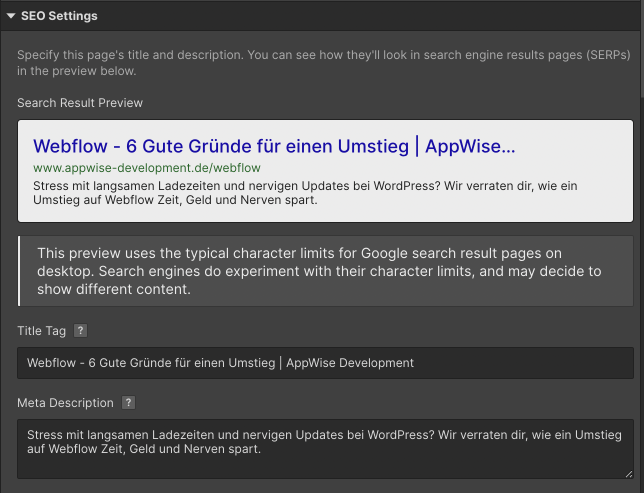
Task: Click the blue preview title link
Action: coord(274,146)
